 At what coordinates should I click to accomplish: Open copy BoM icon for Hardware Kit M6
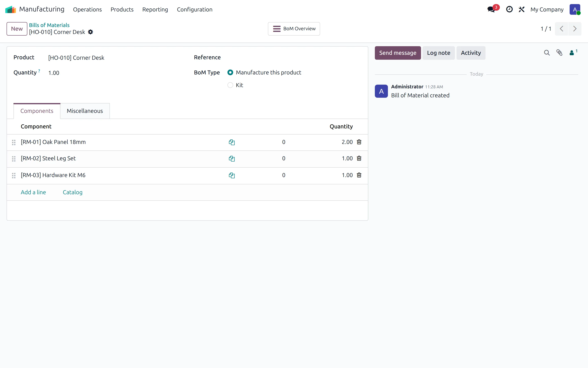pyautogui.click(x=232, y=175)
